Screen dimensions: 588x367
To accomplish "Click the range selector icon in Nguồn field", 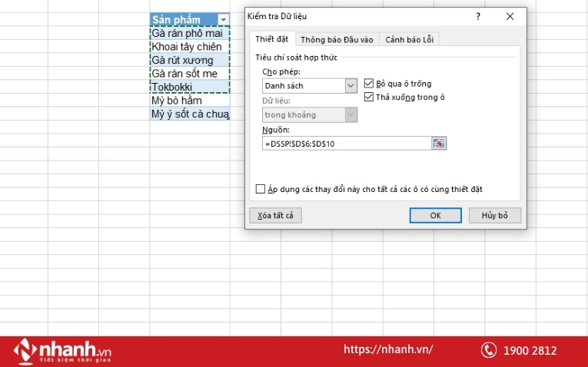I will [x=439, y=144].
